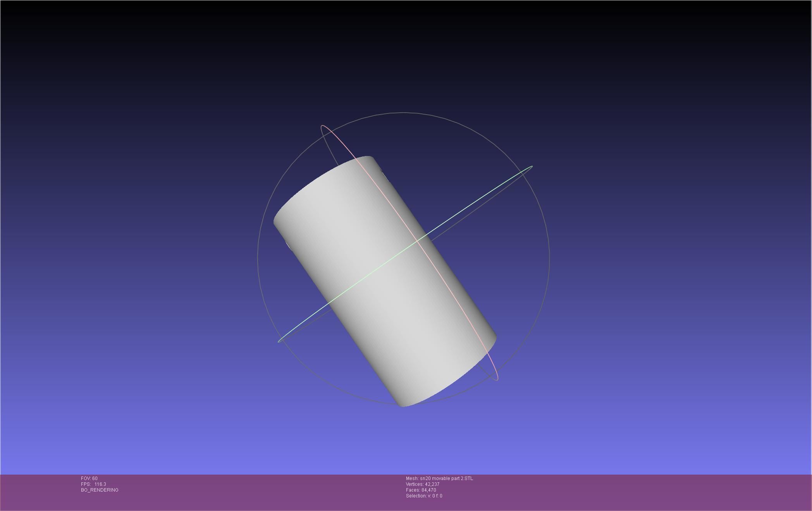
Task: Click the small notch on the cylinder's upper right edge
Action: tap(385, 177)
